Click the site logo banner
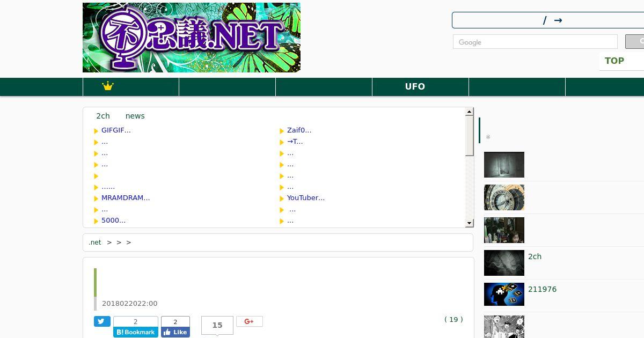The height and width of the screenshot is (338, 644). point(191,38)
